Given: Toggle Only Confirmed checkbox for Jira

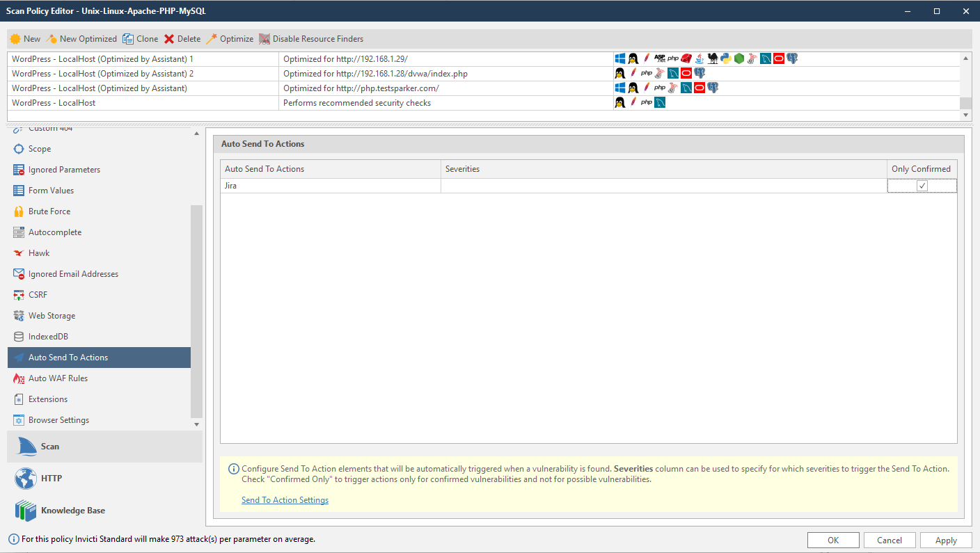Looking at the screenshot, I should click(922, 186).
